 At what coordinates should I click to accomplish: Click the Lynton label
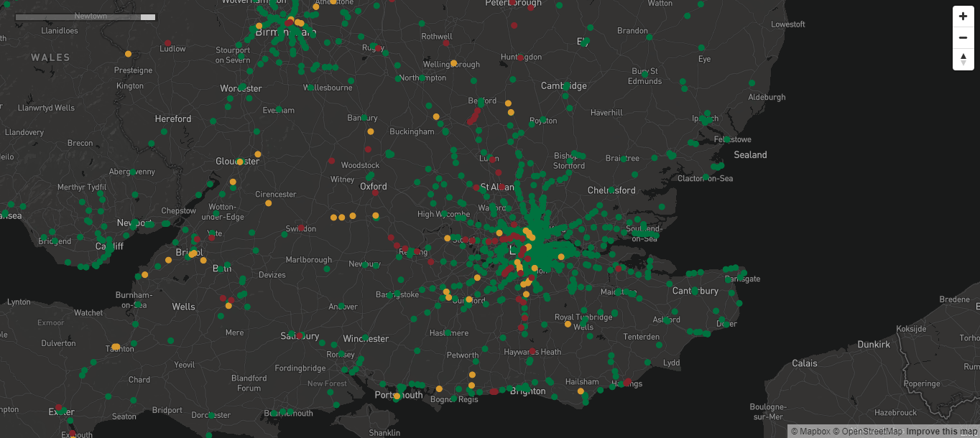pos(19,302)
